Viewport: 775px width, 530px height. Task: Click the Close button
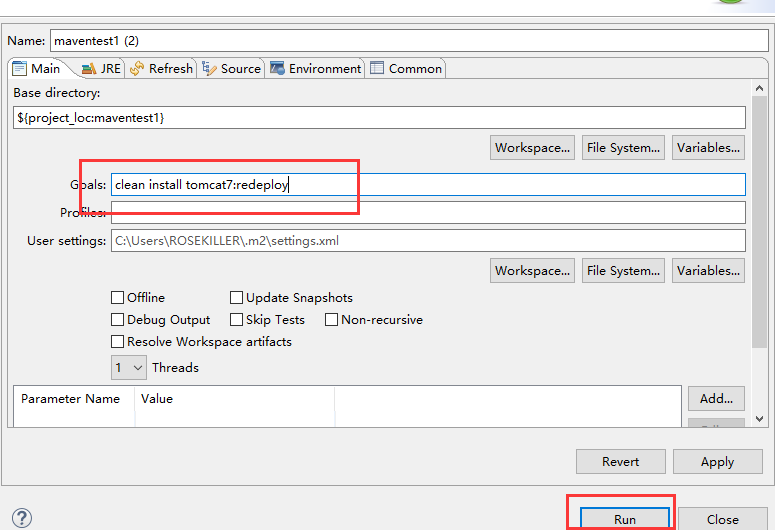[x=723, y=519]
